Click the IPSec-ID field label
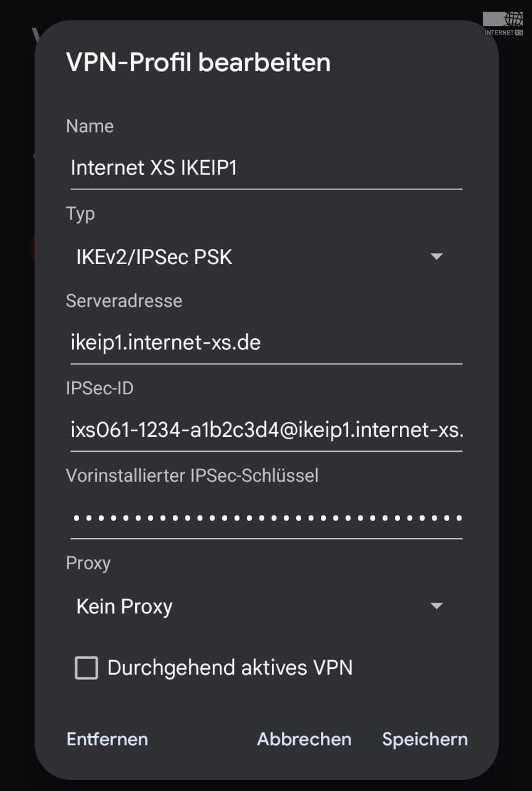Image resolution: width=532 pixels, height=791 pixels. point(99,388)
